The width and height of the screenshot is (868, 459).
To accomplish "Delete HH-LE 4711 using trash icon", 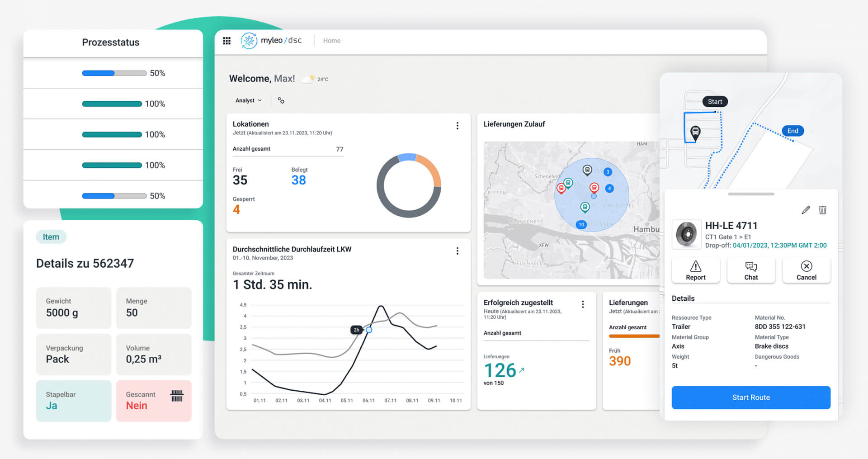I will 823,210.
